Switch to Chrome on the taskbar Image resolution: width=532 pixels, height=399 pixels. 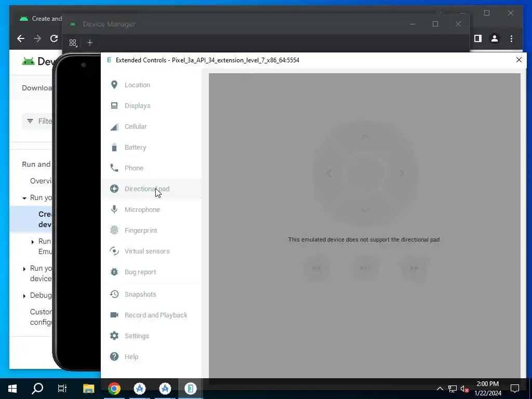tap(114, 389)
